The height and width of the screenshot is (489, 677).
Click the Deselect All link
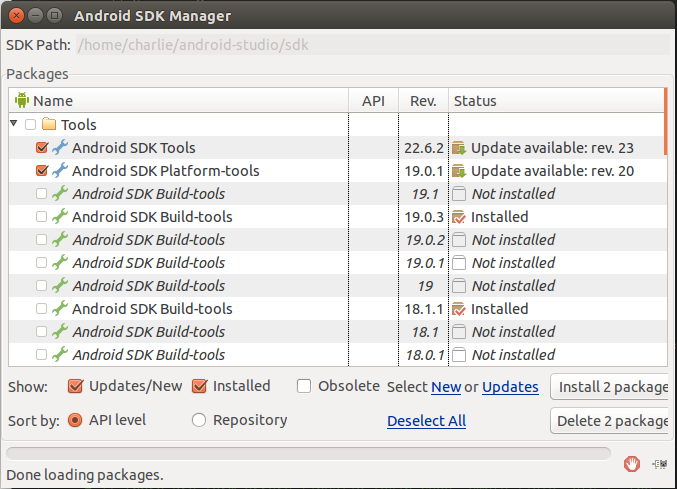tap(426, 421)
